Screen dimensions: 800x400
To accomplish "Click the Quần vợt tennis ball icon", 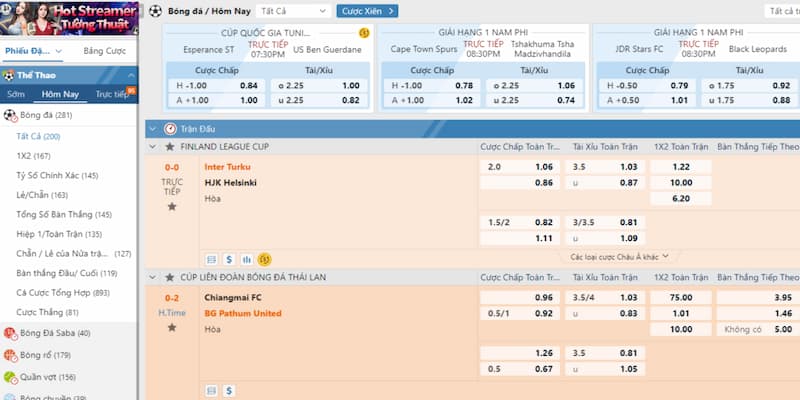I will pos(10,378).
